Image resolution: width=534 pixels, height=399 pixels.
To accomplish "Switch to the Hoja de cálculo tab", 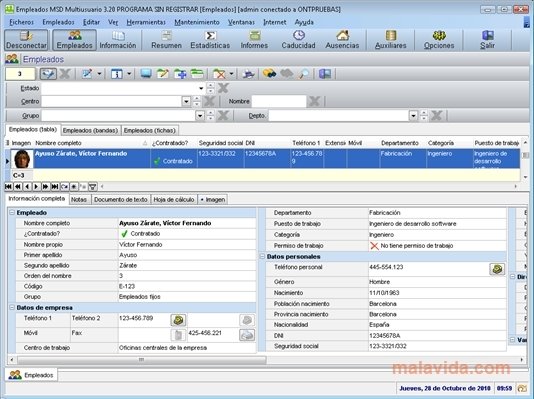I will (x=174, y=200).
